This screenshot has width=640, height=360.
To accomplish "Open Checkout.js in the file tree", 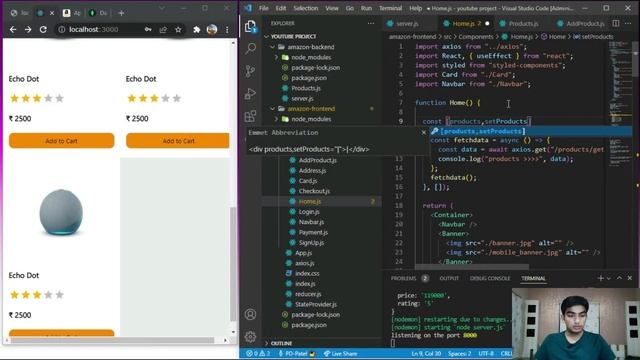I will click(314, 191).
